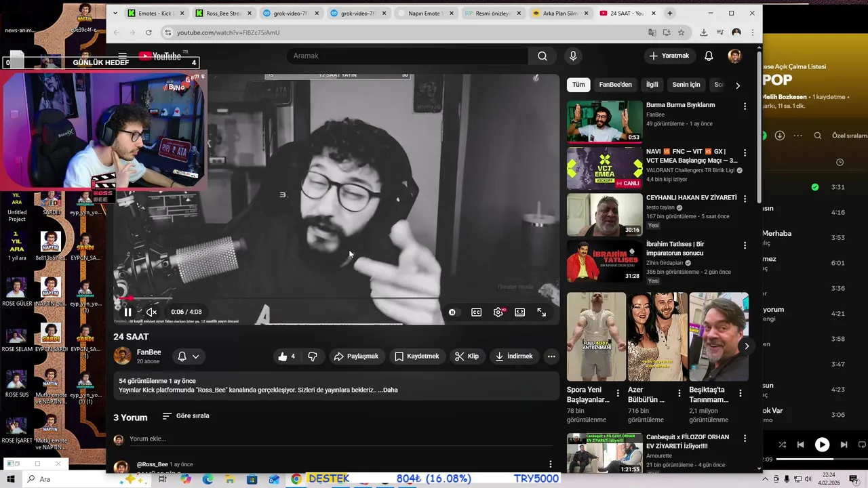Expand FanBee notification bell dropdown
This screenshot has width=868, height=488.
click(x=189, y=357)
